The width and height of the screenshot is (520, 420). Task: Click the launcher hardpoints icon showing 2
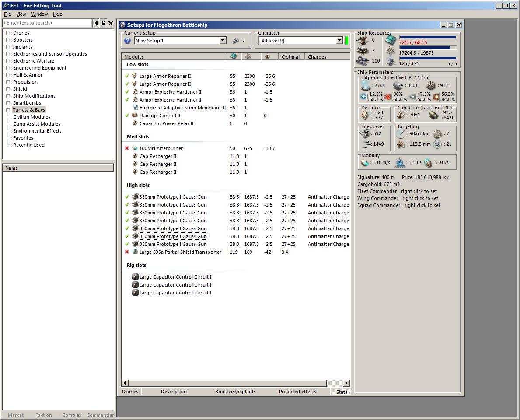[x=363, y=50]
